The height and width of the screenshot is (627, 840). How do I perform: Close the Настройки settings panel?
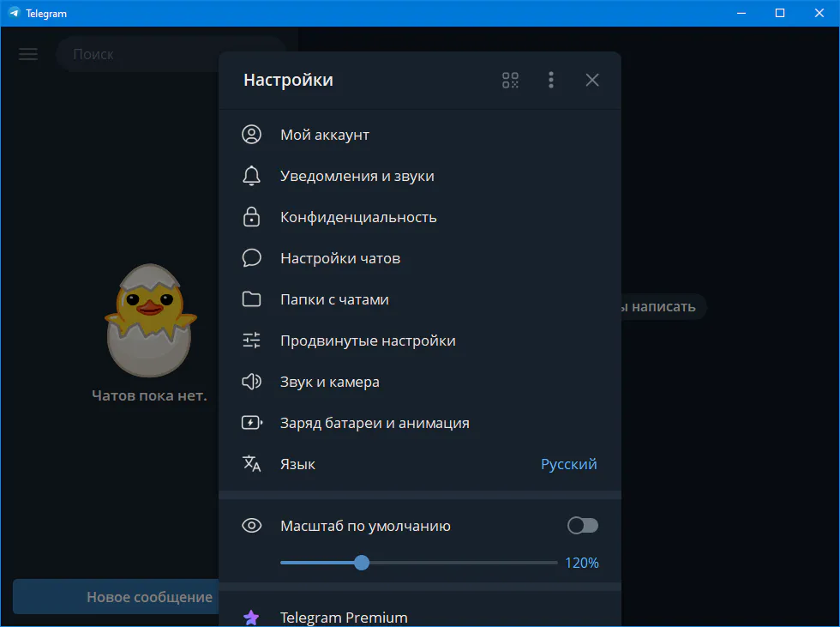pyautogui.click(x=592, y=81)
